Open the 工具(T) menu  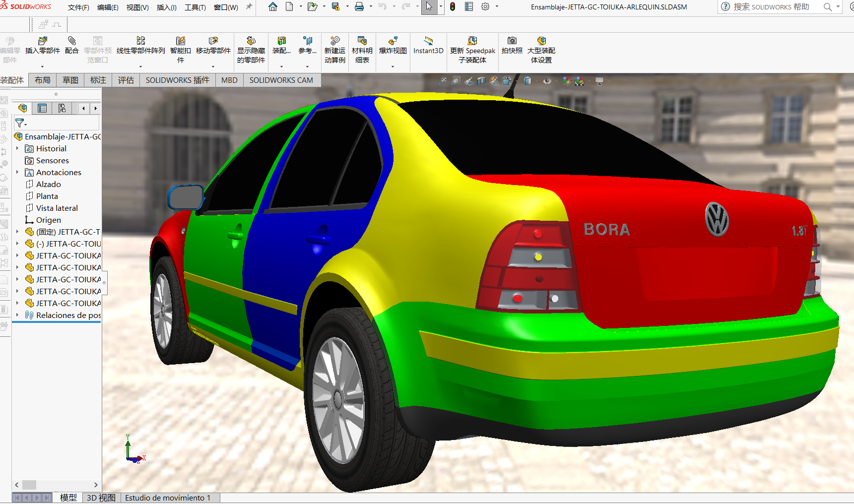(x=195, y=7)
